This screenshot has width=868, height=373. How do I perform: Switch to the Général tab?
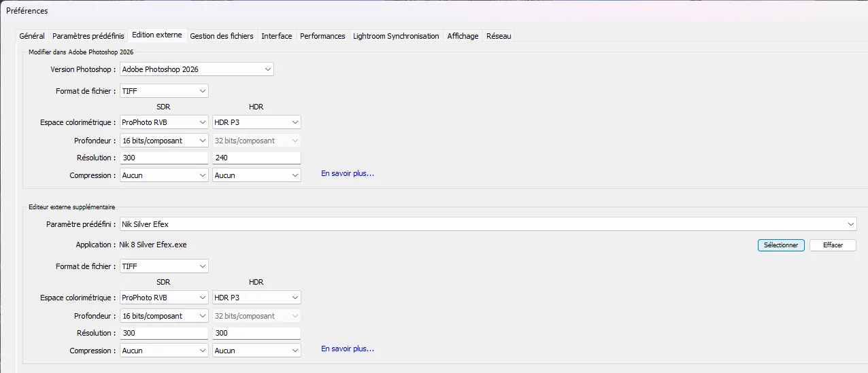point(32,36)
